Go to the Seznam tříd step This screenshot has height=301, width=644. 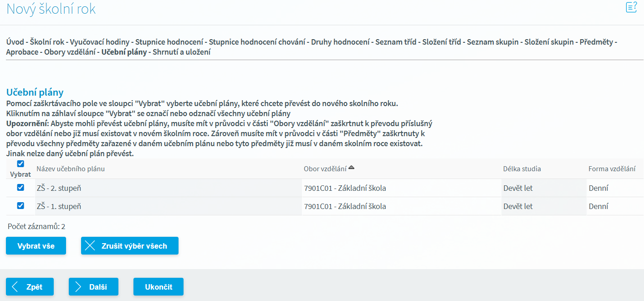tap(396, 42)
